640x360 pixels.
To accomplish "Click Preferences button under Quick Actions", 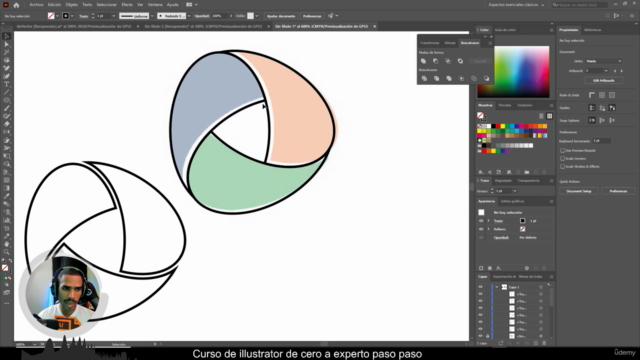I will tap(618, 191).
